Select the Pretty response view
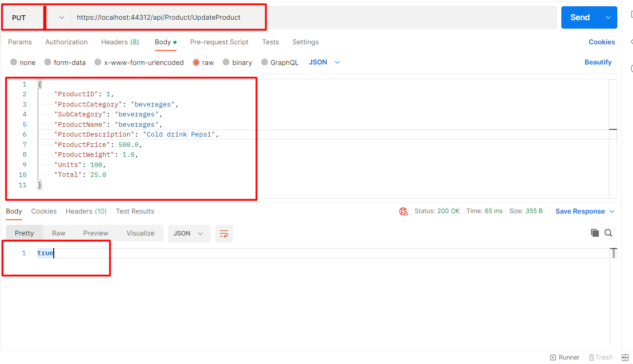Image resolution: width=633 pixels, height=364 pixels. click(x=24, y=233)
